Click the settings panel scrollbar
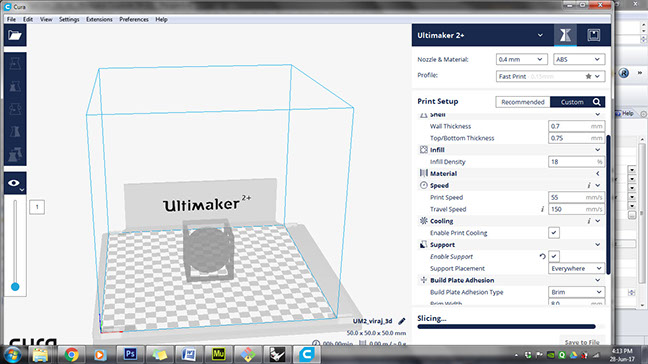 608,205
